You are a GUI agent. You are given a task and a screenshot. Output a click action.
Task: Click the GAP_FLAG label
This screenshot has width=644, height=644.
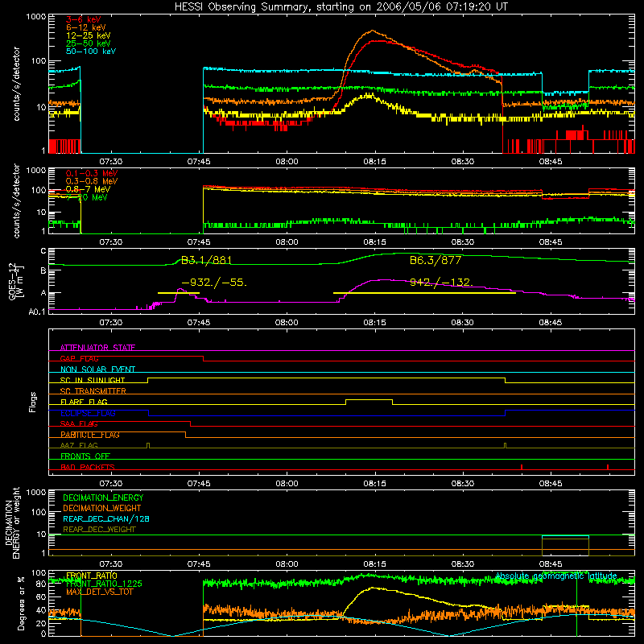pos(79,358)
